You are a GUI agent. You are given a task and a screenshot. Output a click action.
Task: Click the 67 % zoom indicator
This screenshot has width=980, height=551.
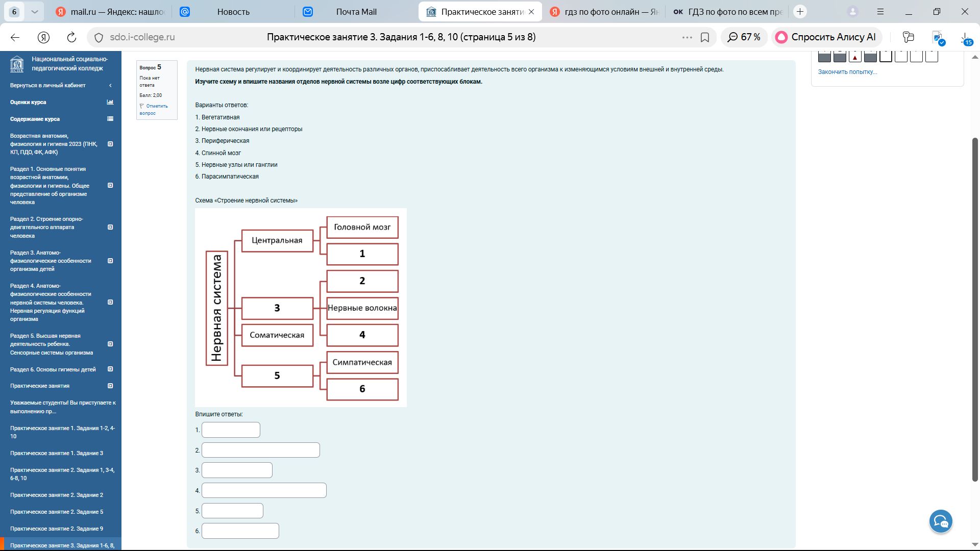(744, 37)
